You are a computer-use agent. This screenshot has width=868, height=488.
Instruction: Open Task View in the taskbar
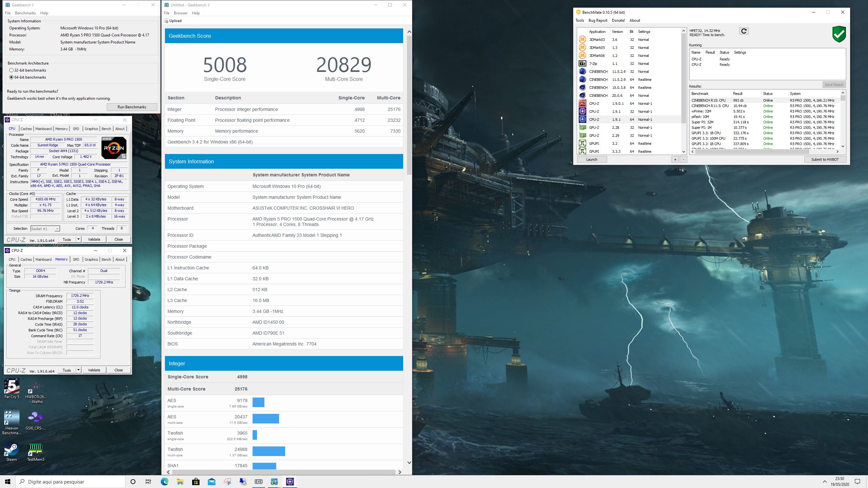[x=148, y=482]
